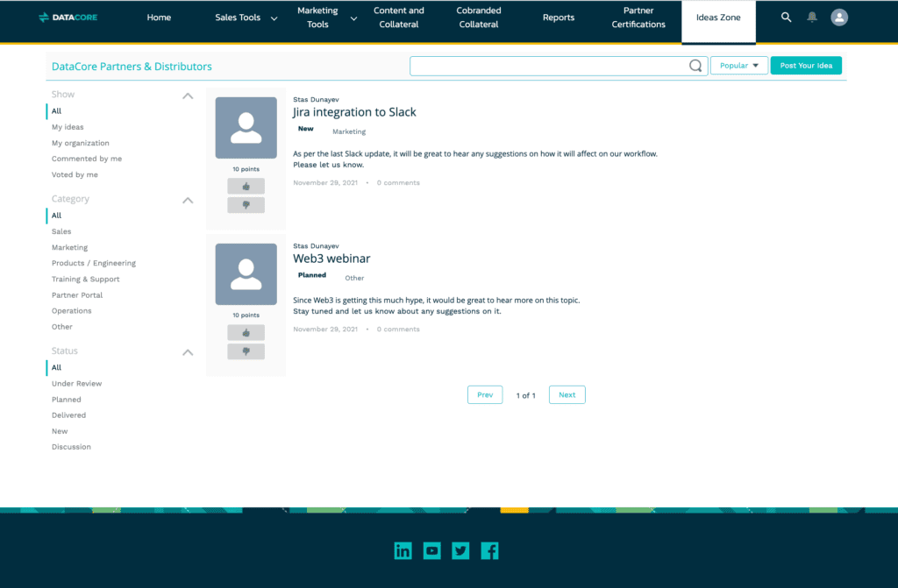The height and width of the screenshot is (588, 898).
Task: Go to the Home page
Action: 159,18
